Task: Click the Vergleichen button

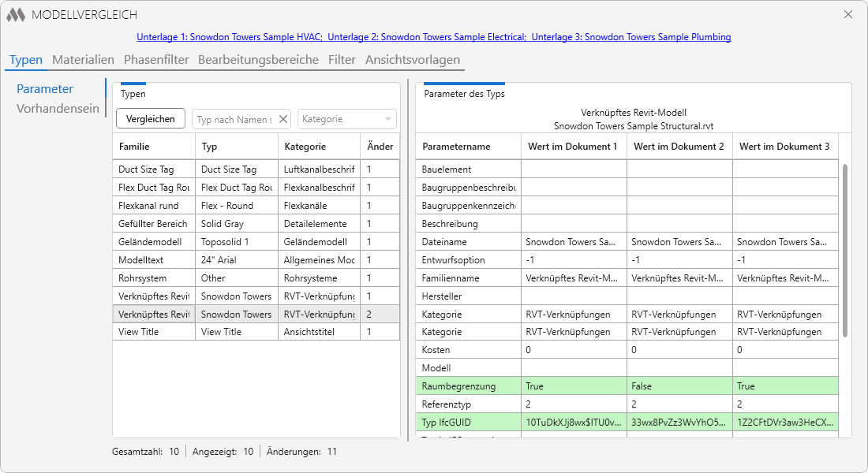Action: 151,119
